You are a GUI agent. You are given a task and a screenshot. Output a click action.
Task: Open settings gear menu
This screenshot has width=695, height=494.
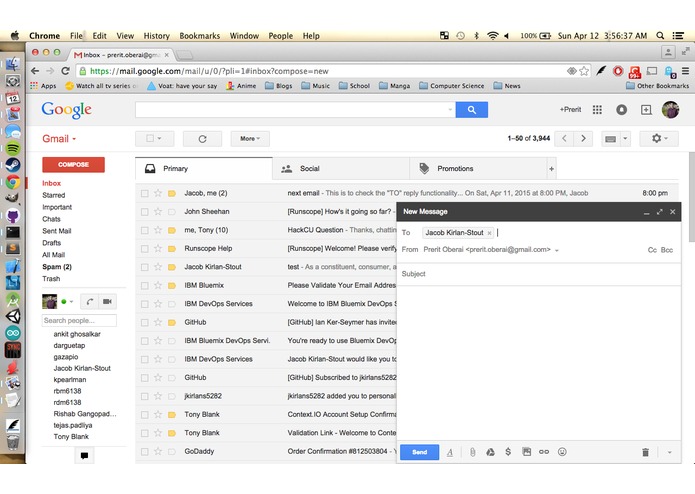(x=659, y=139)
